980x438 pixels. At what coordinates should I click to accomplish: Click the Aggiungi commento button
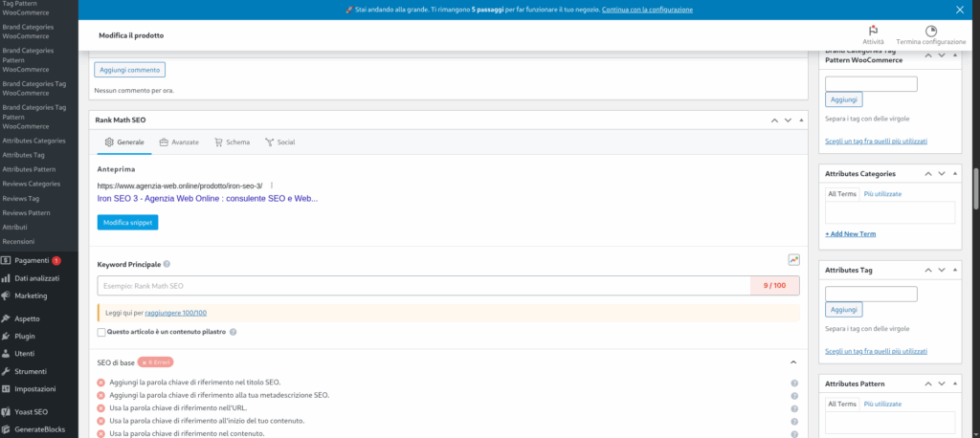click(130, 70)
